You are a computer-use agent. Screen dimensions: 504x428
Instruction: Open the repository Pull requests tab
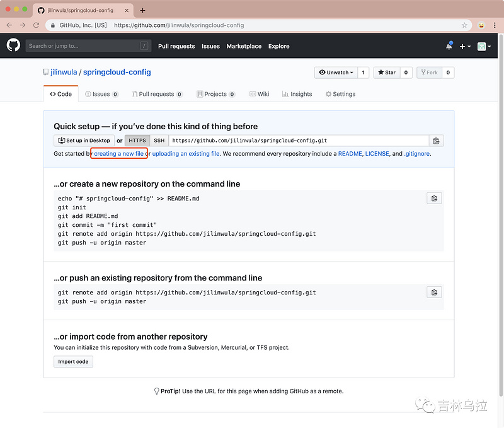157,94
